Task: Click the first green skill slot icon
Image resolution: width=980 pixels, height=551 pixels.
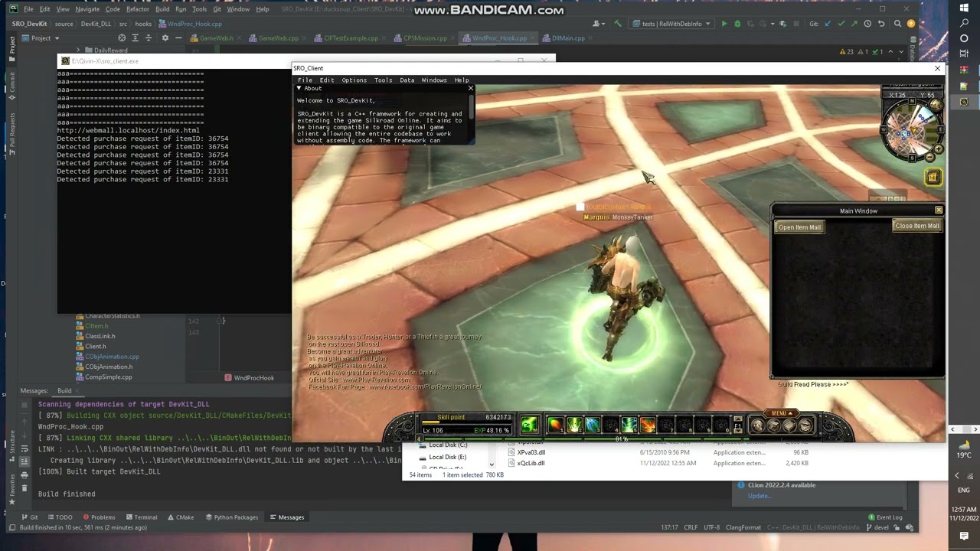Action: [529, 425]
